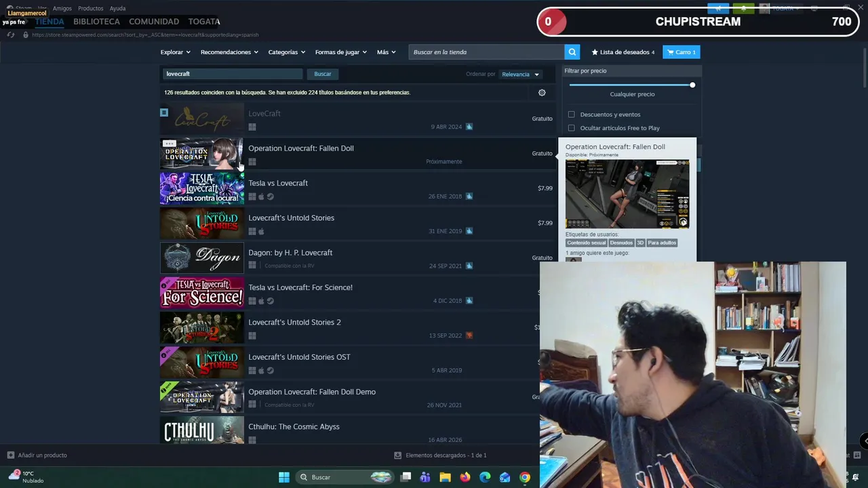The height and width of the screenshot is (488, 868).
Task: Tick the Descuentos y eventos checkbox
Action: 572,115
